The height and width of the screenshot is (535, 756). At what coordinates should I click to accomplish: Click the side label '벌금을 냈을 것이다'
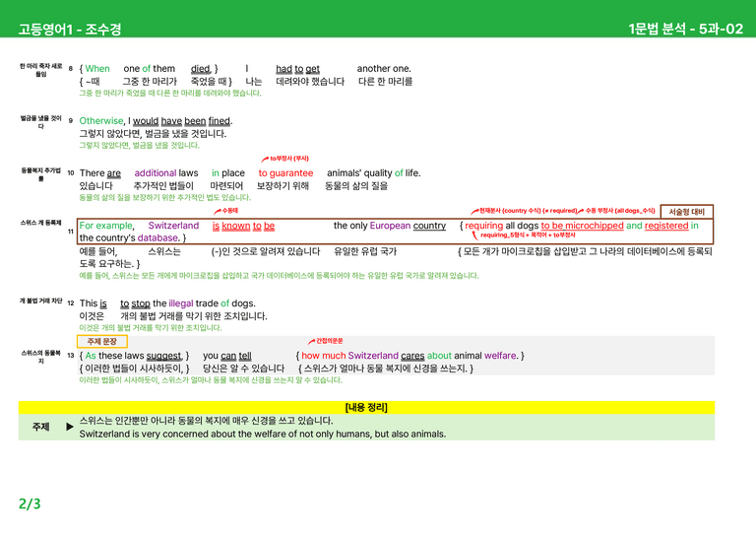click(x=41, y=122)
